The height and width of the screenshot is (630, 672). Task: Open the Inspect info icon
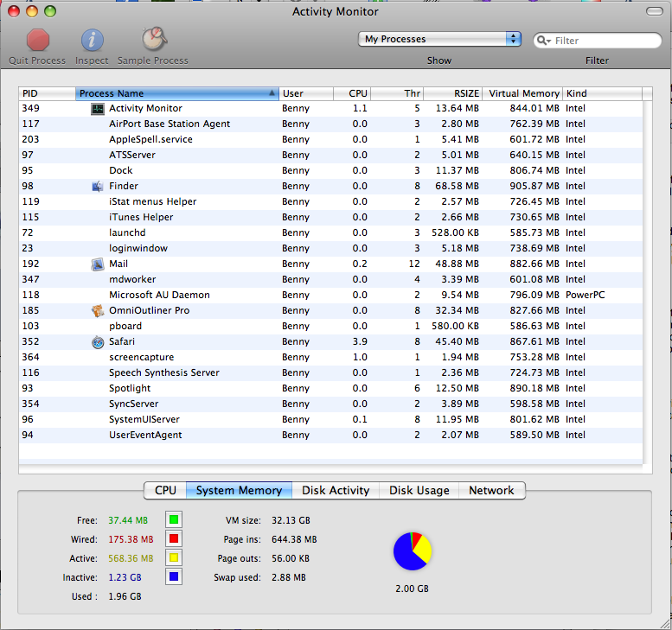pos(93,41)
